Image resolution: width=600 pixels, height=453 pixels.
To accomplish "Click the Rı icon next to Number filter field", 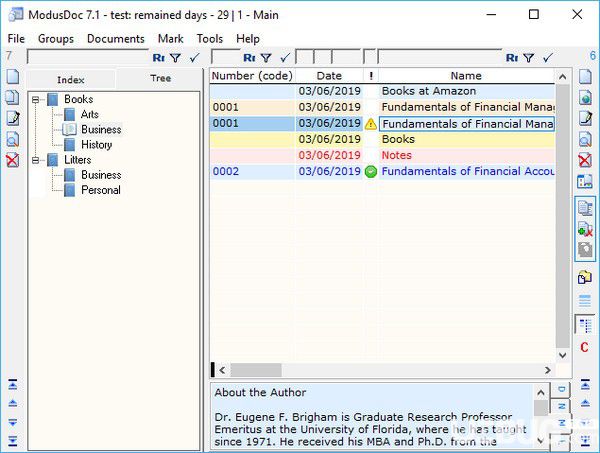I will (249, 58).
